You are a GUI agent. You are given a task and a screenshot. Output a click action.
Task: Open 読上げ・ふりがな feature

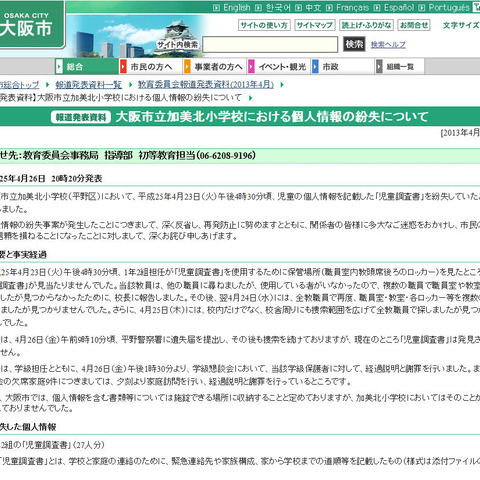click(366, 25)
